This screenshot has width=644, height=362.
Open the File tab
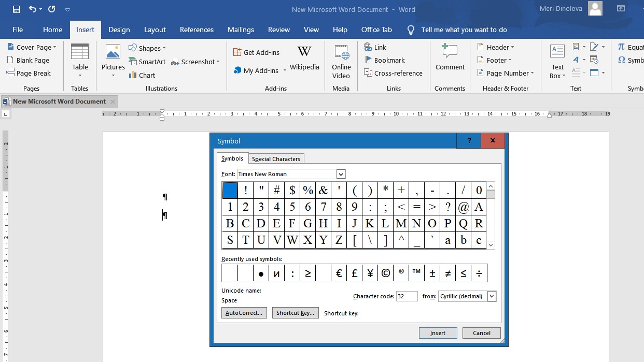[x=18, y=30]
